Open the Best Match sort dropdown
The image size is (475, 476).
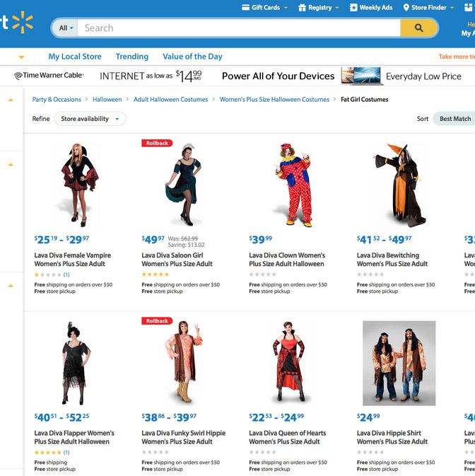coord(454,119)
